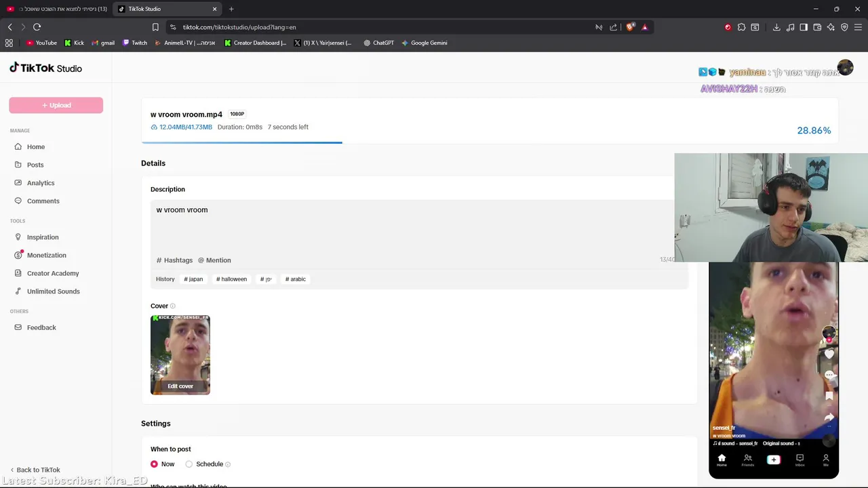Open the Google Gemini bookmark

424,43
